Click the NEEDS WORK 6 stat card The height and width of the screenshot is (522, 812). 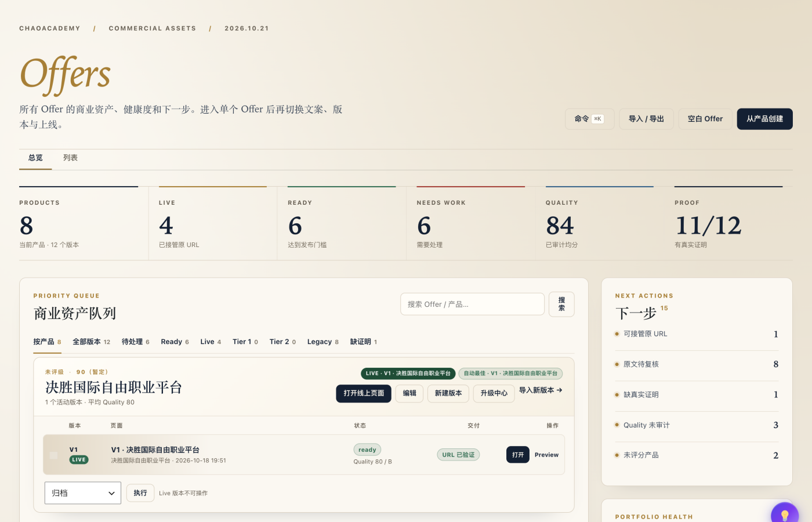point(470,223)
